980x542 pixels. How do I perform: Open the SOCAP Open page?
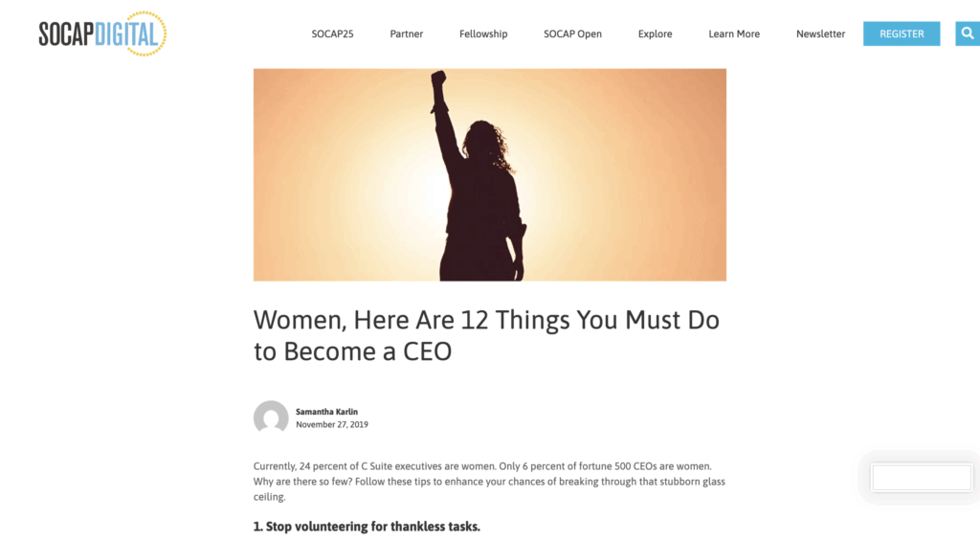coord(572,34)
